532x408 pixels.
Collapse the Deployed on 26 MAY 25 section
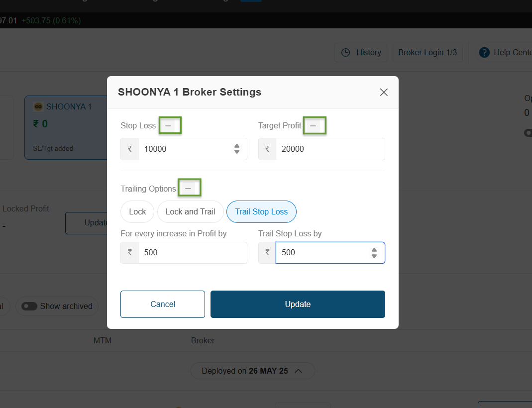point(299,371)
